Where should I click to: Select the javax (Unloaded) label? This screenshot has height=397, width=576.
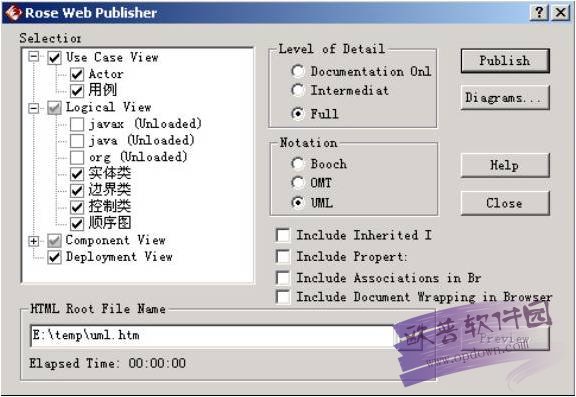tap(145, 124)
